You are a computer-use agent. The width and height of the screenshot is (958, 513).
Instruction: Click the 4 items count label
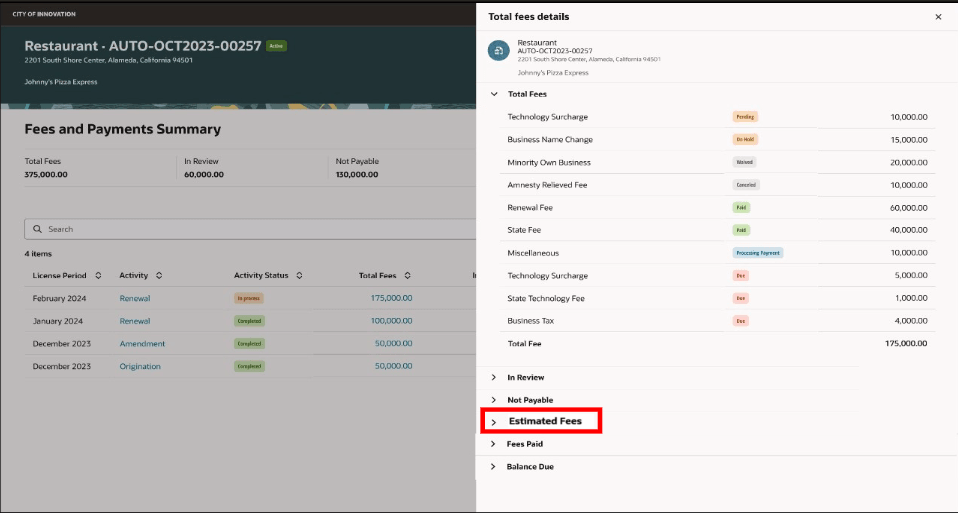(x=38, y=254)
